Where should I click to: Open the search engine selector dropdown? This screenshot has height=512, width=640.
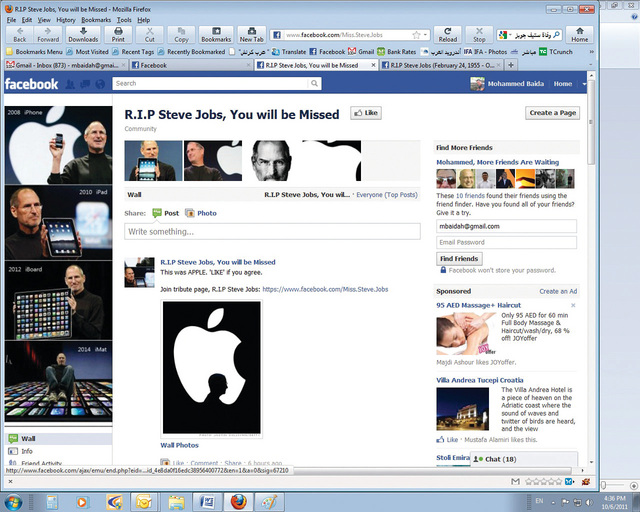pos(504,35)
